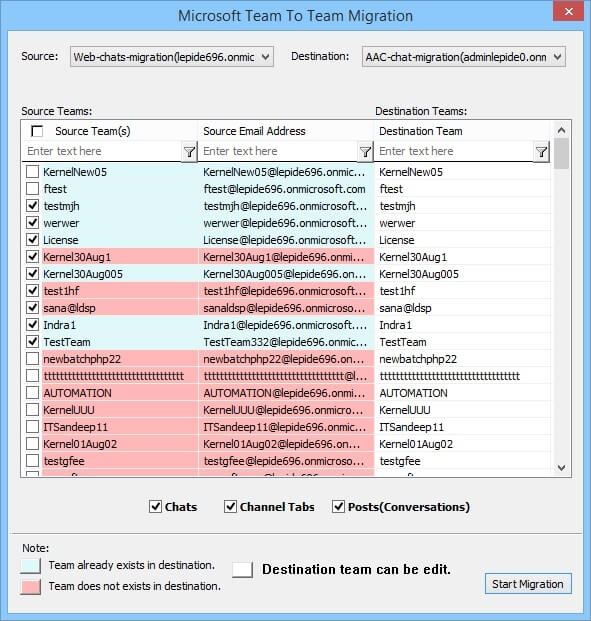591x621 pixels.
Task: Check the testgfee team checkbox
Action: coord(32,461)
